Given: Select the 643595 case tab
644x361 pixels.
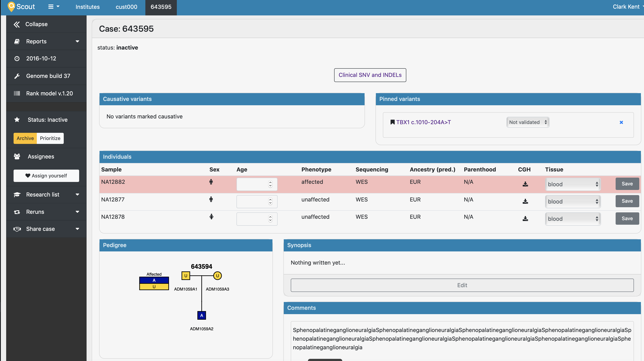Looking at the screenshot, I should pos(161,7).
